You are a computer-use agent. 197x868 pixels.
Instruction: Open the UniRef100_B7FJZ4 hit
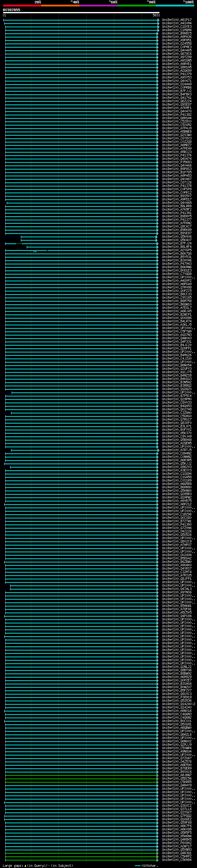pos(176,243)
